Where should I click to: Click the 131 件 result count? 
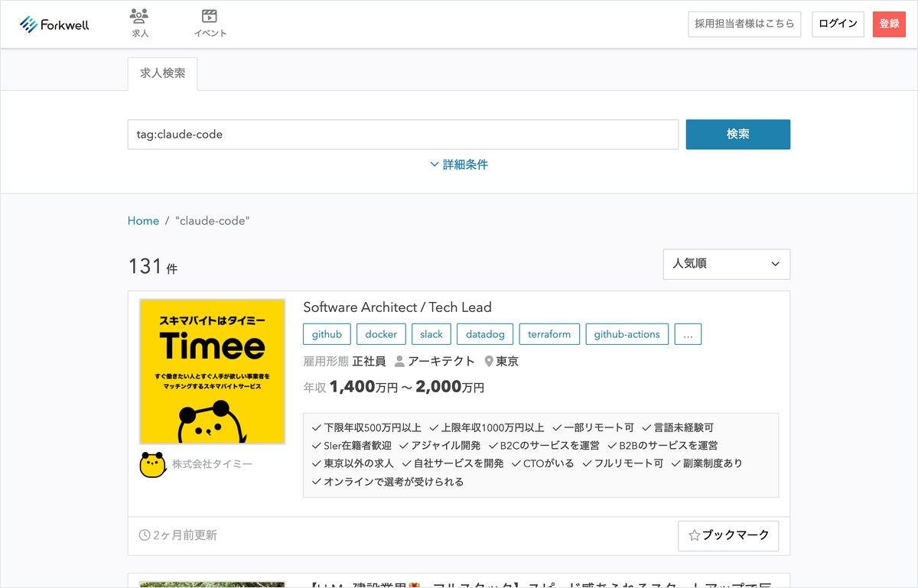[x=153, y=267]
